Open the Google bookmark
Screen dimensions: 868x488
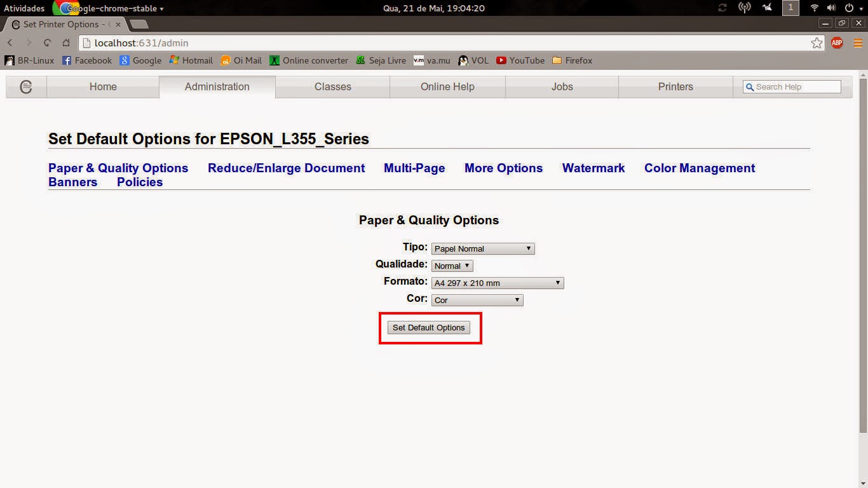coord(141,60)
